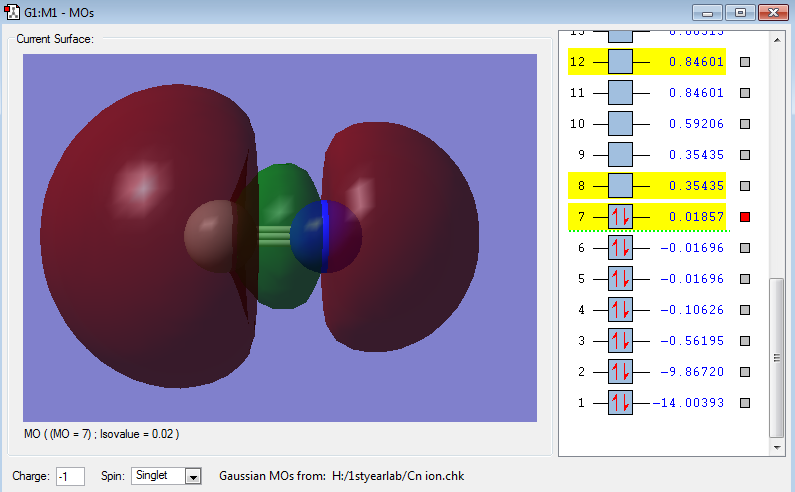Enable the surface marker for orbital 11
Image resolution: width=795 pixels, height=492 pixels.
click(744, 93)
